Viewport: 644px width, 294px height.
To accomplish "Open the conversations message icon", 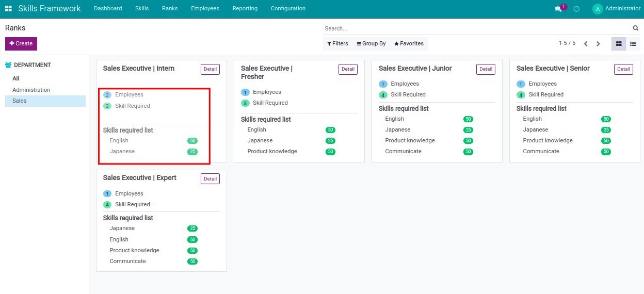I will pyautogui.click(x=558, y=9).
